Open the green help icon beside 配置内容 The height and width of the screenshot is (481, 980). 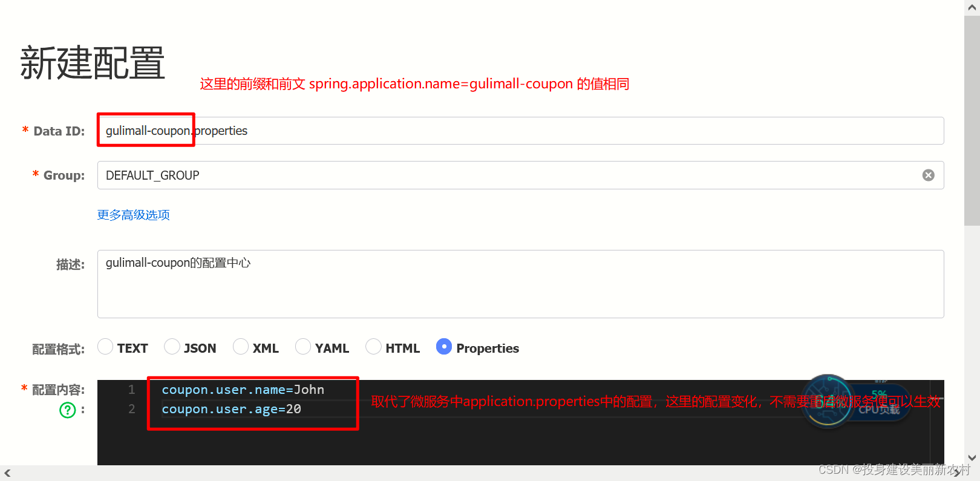tap(68, 410)
